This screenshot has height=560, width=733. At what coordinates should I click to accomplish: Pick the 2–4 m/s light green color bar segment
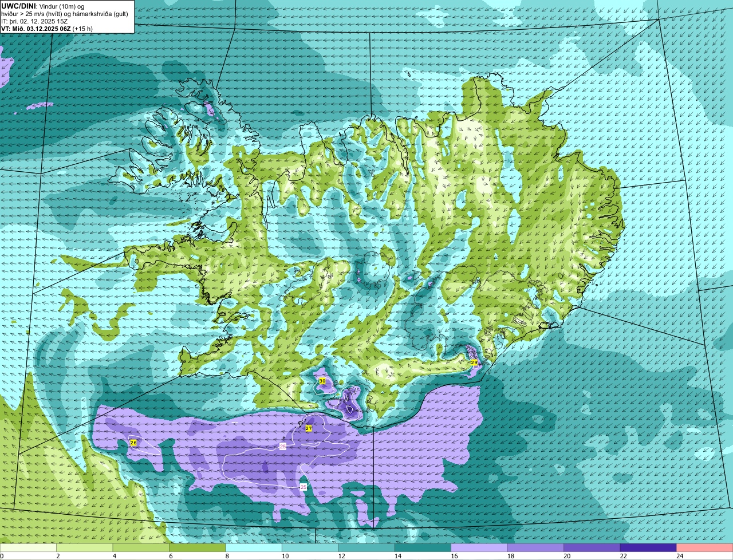coord(85,548)
